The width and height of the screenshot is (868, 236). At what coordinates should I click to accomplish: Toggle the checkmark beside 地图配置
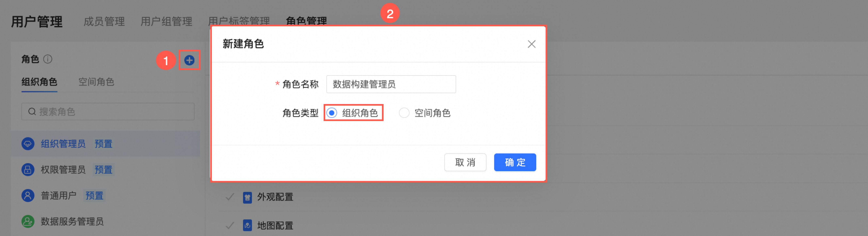pyautogui.click(x=230, y=225)
